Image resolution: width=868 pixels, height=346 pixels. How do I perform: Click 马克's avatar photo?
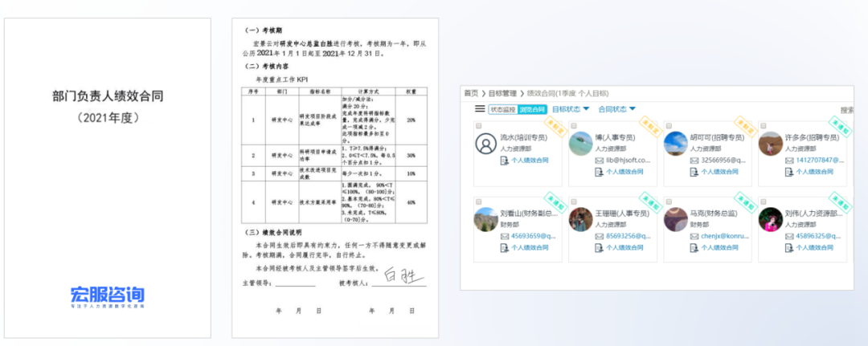pos(676,219)
